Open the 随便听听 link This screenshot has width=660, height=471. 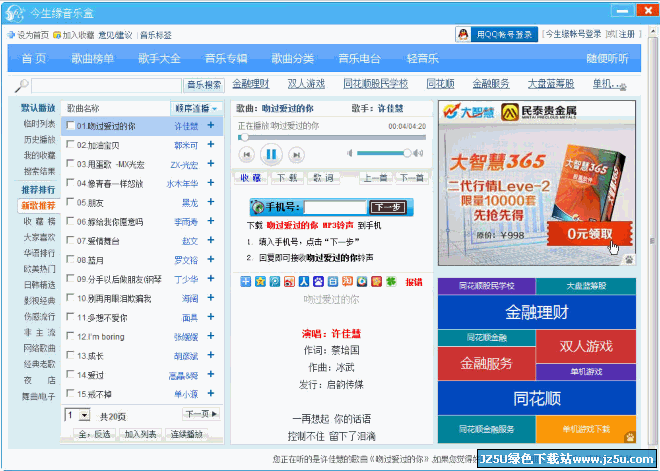(607, 59)
